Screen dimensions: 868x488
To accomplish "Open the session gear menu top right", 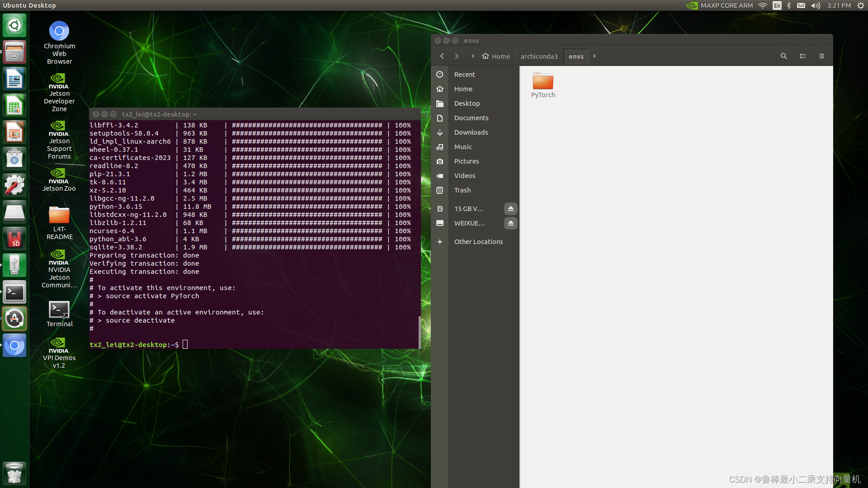I will (x=860, y=5).
